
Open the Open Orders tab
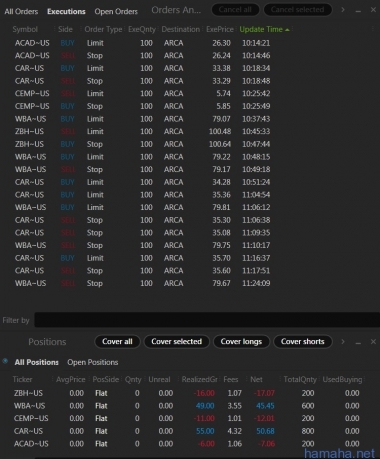(x=116, y=11)
